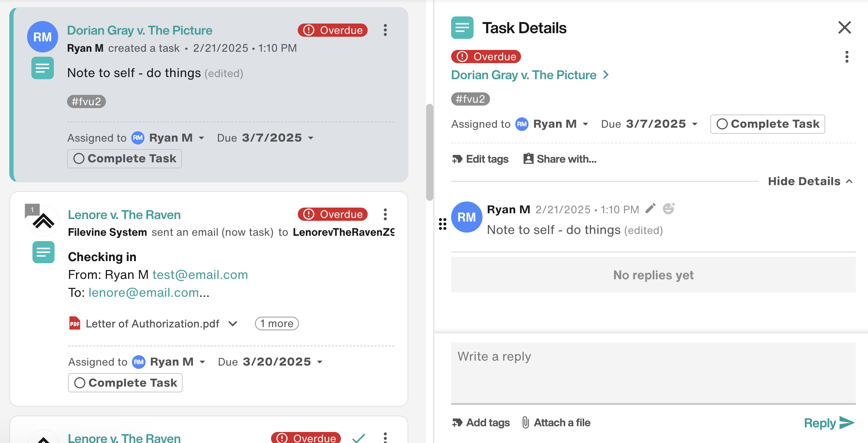Viewport: 868px width, 443px height.
Task: Add a reaction with emoji icon
Action: 669,209
